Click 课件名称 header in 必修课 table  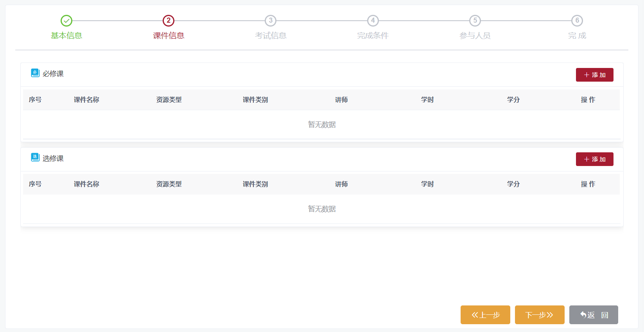[86, 100]
